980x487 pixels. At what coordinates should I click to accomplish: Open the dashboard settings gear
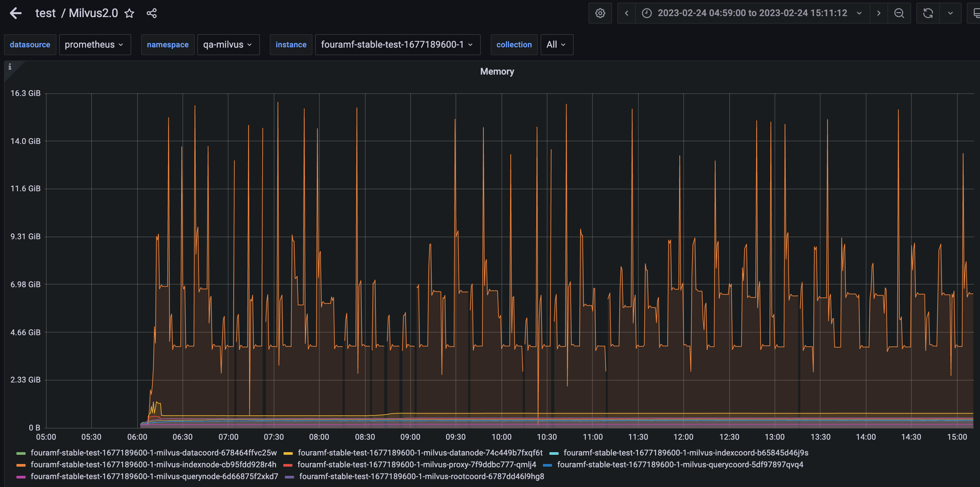pyautogui.click(x=600, y=13)
